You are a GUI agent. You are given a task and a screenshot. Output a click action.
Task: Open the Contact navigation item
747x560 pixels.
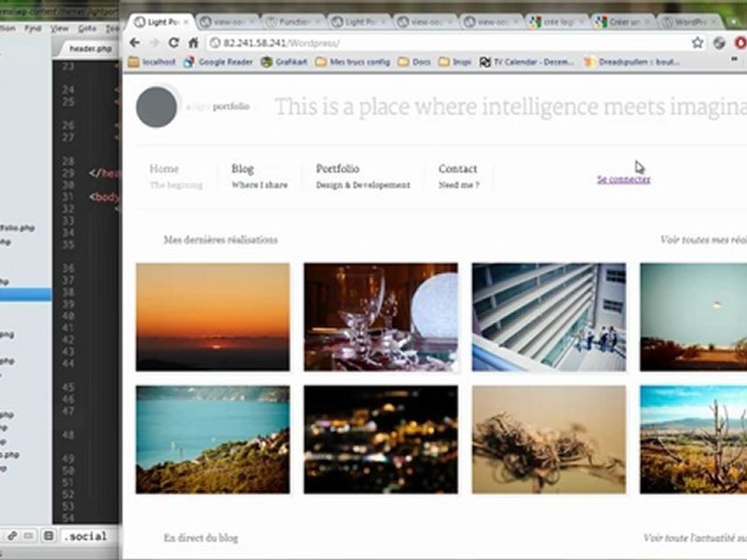(x=458, y=177)
